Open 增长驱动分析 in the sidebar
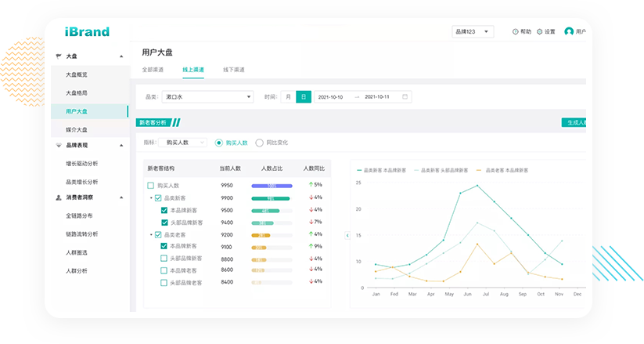The width and height of the screenshot is (644, 344). (x=81, y=163)
